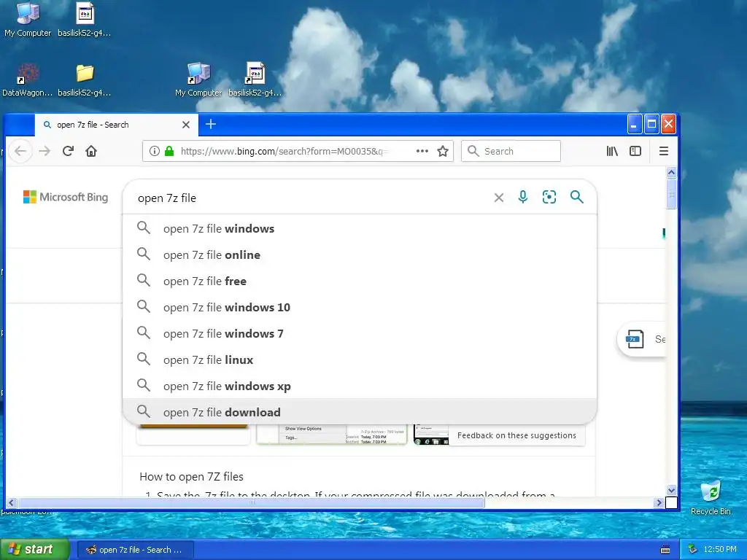Click 'Feedback on these suggestions' link
This screenshot has width=747, height=560.
pyautogui.click(x=516, y=435)
